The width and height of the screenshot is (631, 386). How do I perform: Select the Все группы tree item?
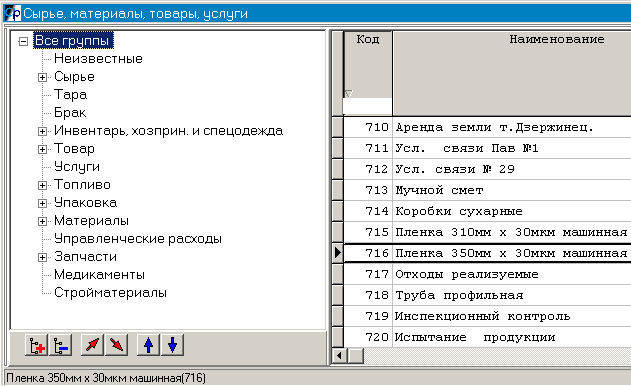click(x=73, y=41)
